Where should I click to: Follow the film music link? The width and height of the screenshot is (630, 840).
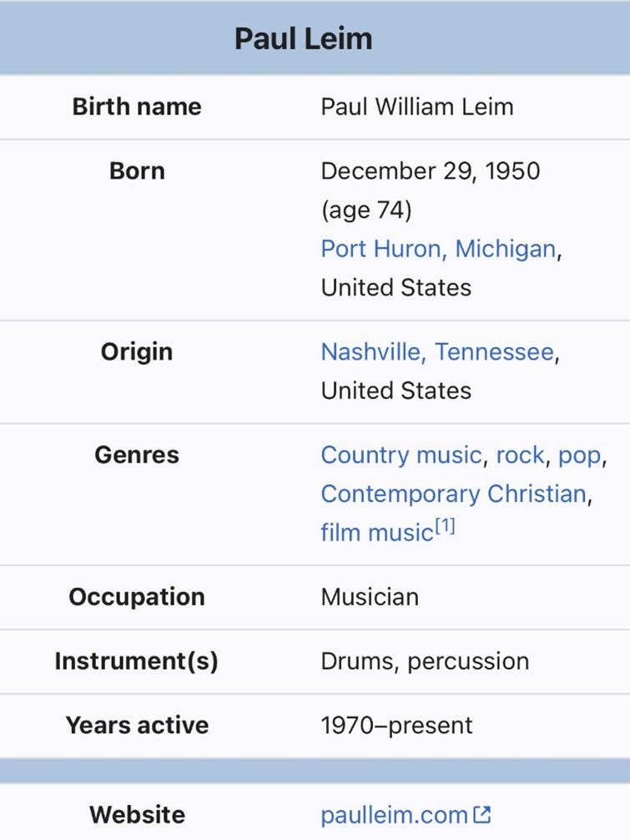(375, 533)
